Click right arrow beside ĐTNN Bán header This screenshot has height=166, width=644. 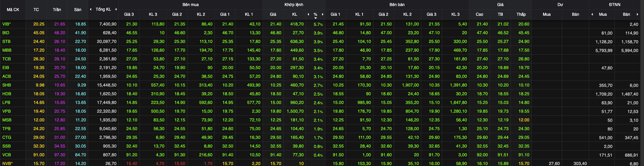tap(637, 14)
